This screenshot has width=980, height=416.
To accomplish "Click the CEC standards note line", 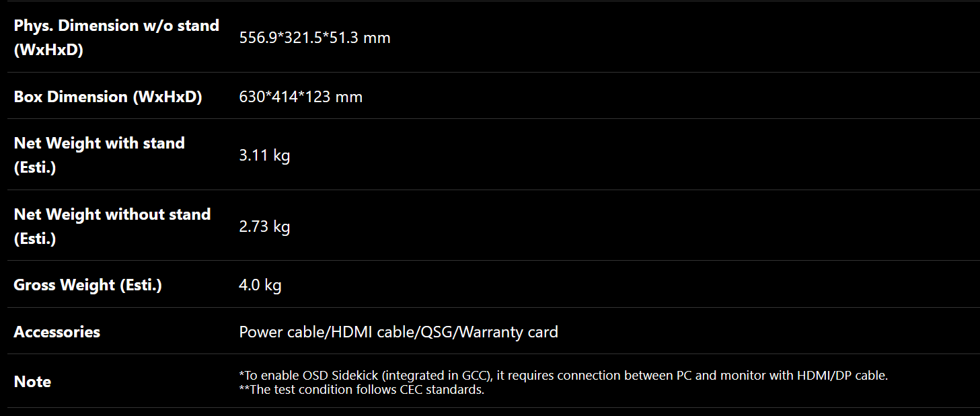I will [361, 390].
